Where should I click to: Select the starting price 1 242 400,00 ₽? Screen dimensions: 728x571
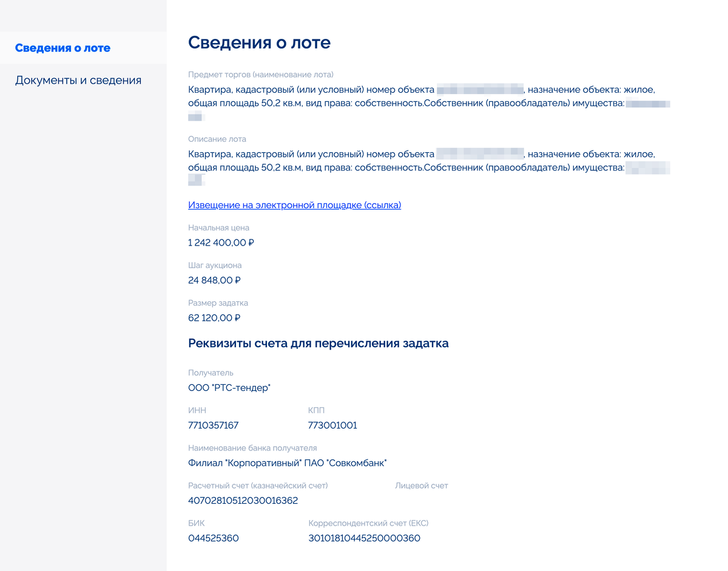221,242
